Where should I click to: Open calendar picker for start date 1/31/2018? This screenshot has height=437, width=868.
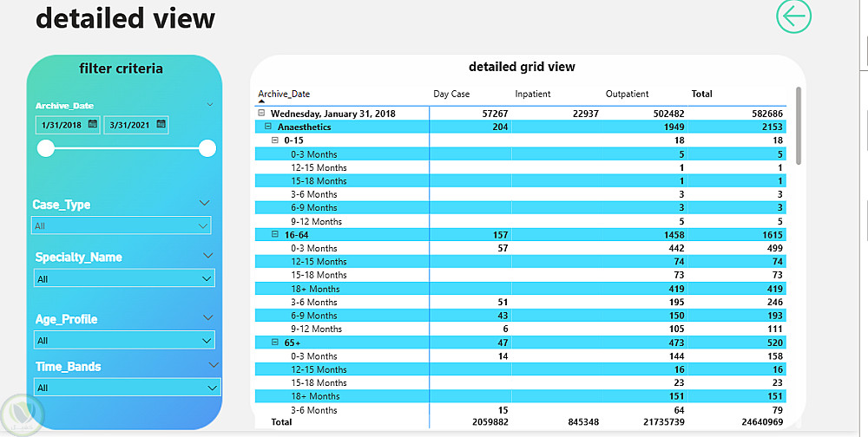[93, 125]
